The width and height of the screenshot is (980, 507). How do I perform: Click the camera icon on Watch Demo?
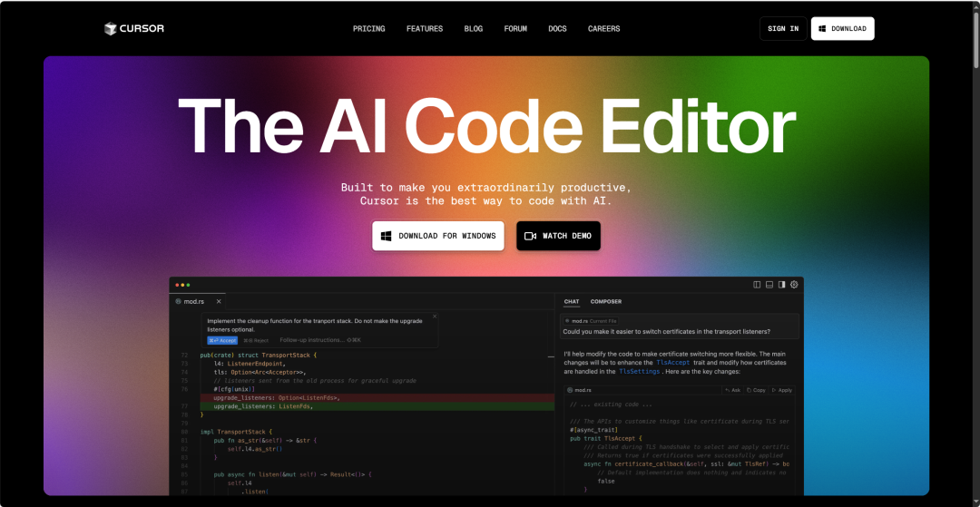click(531, 236)
